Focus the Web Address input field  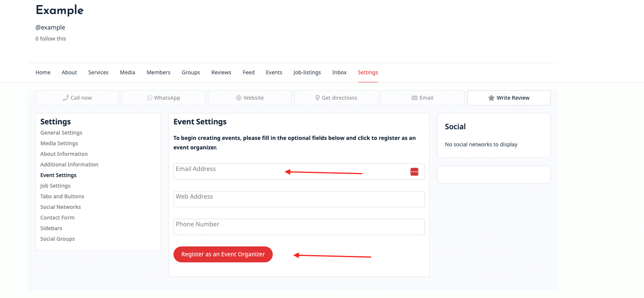[x=299, y=199]
